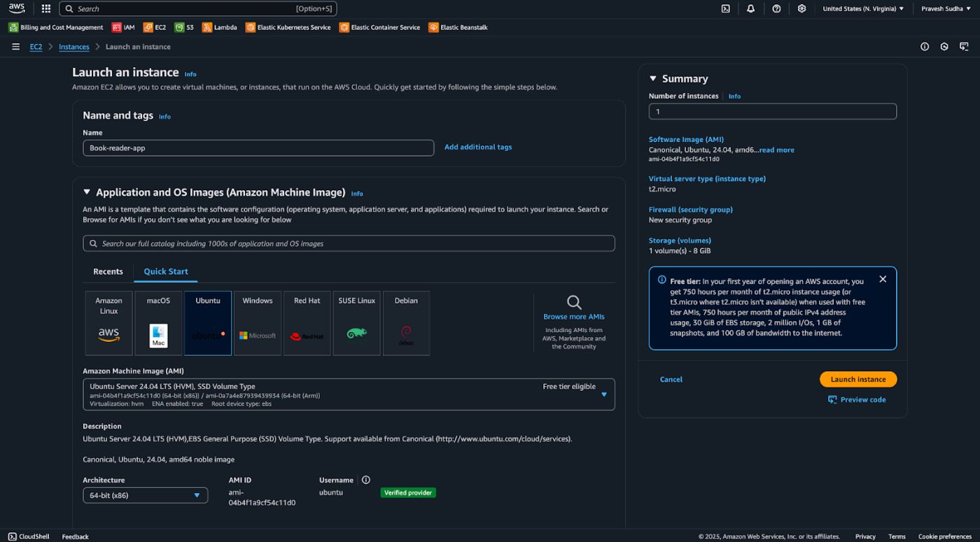Open the Pravesh Sudha account menu
The width and height of the screenshot is (980, 542).
946,8
